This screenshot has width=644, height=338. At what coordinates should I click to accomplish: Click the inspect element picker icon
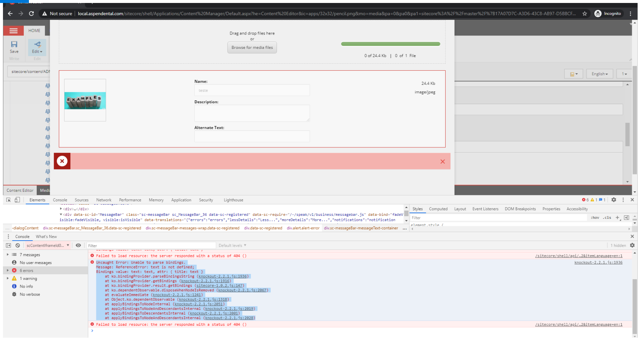click(9, 200)
